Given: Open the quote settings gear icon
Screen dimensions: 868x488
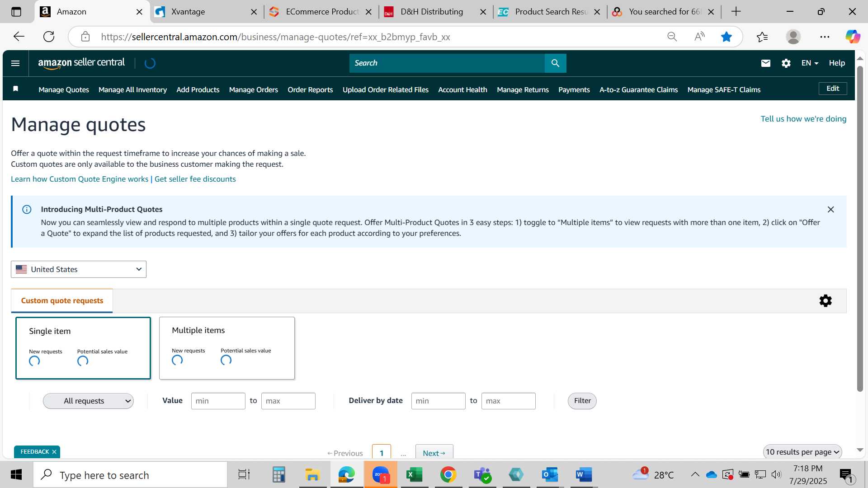Looking at the screenshot, I should click(826, 301).
